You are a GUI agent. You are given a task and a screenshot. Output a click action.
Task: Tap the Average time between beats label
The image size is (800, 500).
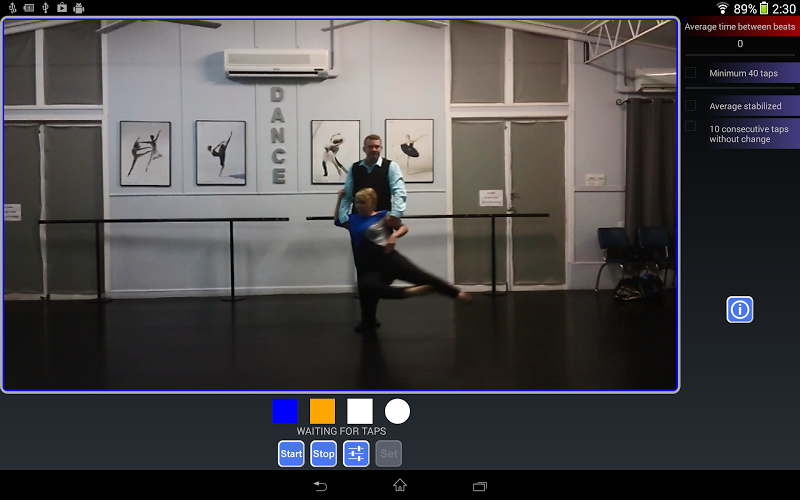point(739,27)
